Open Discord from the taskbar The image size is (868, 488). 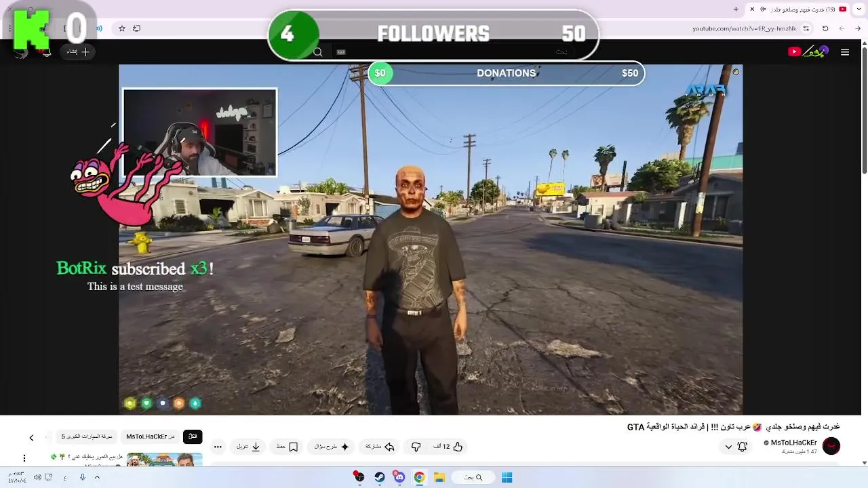pos(399,477)
